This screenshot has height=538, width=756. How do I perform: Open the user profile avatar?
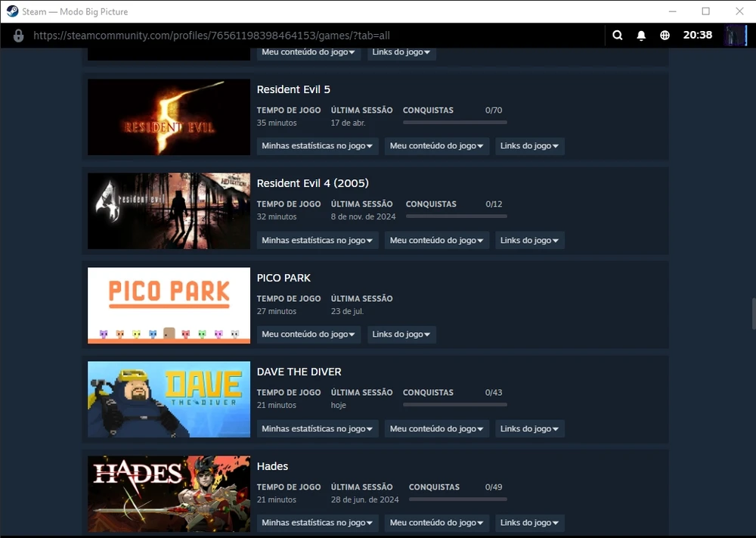click(x=735, y=36)
